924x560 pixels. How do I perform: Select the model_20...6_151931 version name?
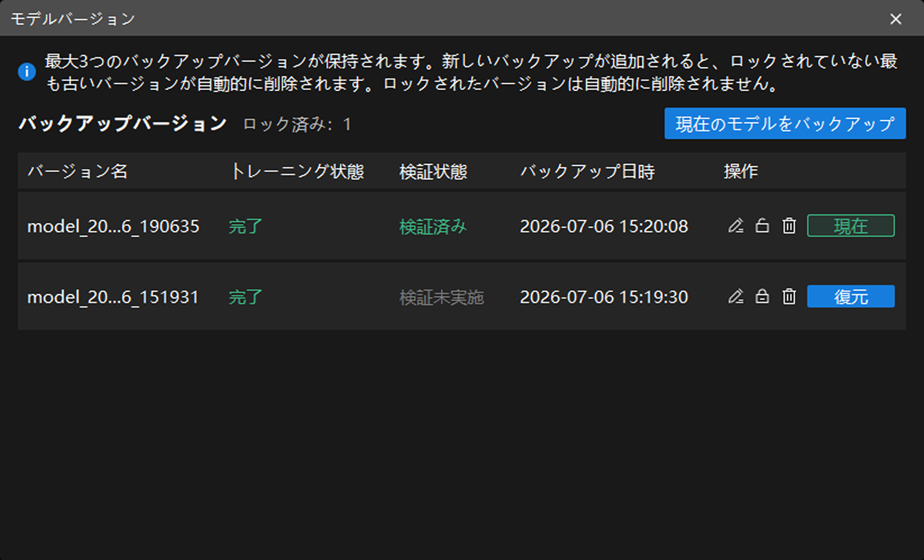(x=113, y=297)
